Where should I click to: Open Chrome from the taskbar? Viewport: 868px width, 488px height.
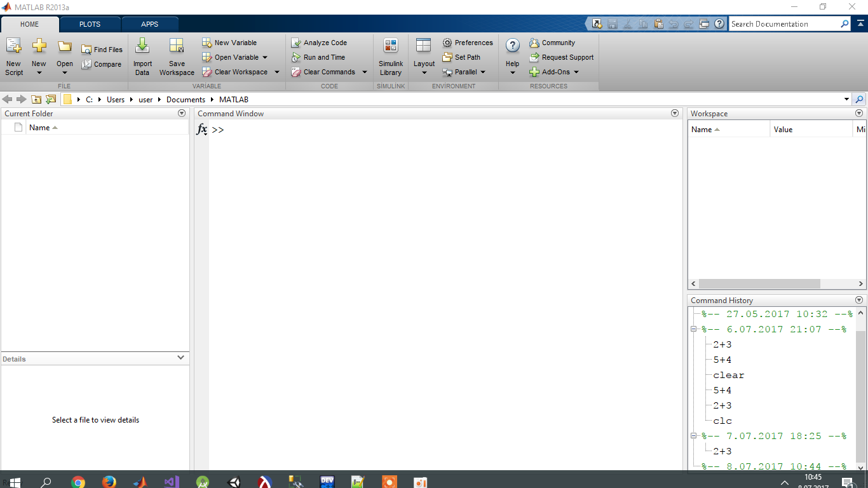[78, 482]
